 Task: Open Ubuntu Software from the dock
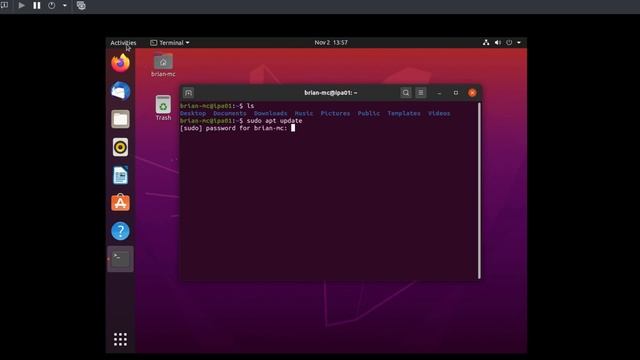[120, 203]
